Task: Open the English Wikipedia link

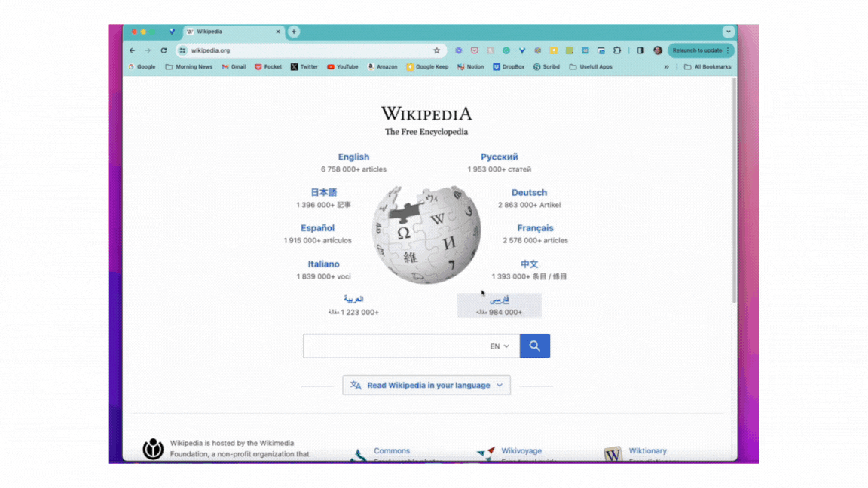Action: (x=353, y=157)
